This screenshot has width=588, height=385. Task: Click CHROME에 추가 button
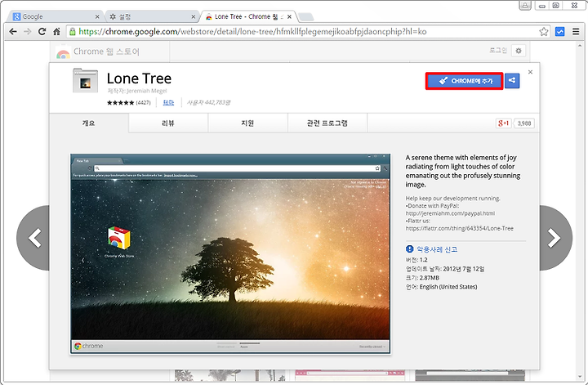click(464, 81)
